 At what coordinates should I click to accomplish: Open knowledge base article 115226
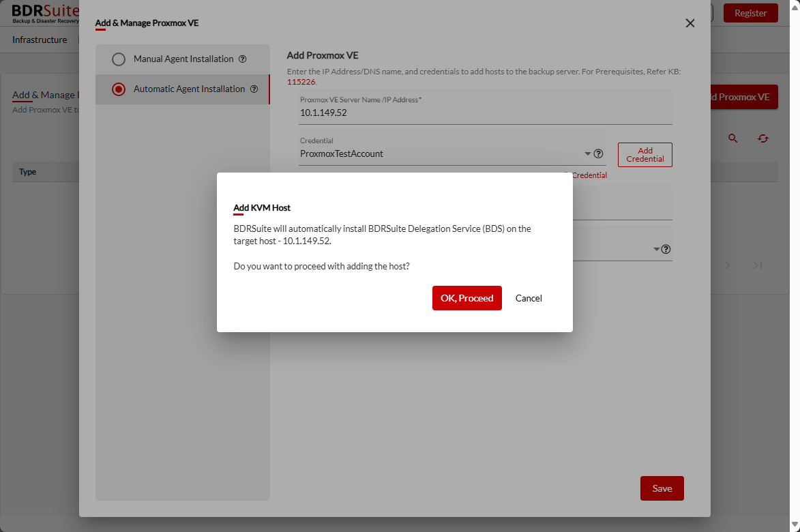301,81
